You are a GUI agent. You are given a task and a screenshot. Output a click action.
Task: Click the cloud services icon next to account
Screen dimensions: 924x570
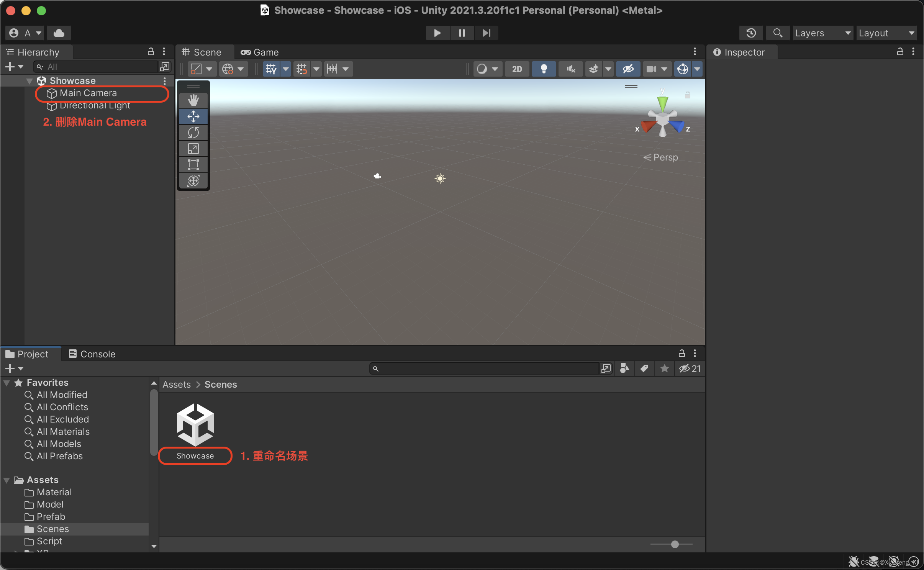pyautogui.click(x=59, y=33)
